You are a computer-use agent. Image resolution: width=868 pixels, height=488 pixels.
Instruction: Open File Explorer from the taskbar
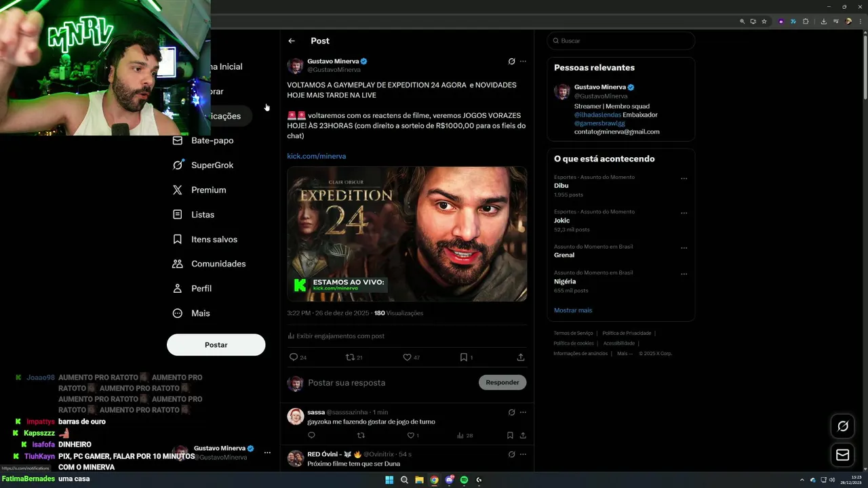[x=419, y=480]
